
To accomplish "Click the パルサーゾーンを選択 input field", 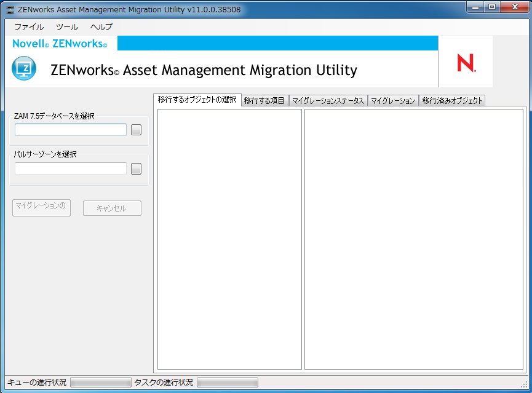I will (x=71, y=169).
